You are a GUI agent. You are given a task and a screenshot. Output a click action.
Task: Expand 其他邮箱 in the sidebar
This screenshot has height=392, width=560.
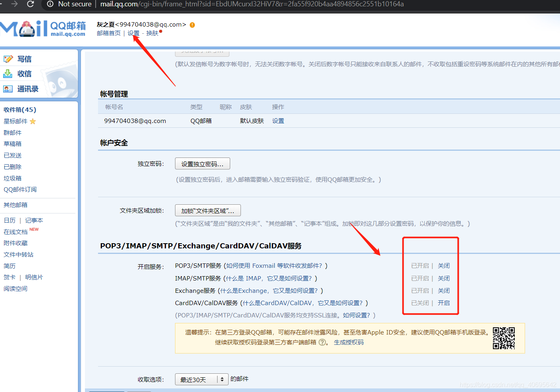(x=15, y=205)
